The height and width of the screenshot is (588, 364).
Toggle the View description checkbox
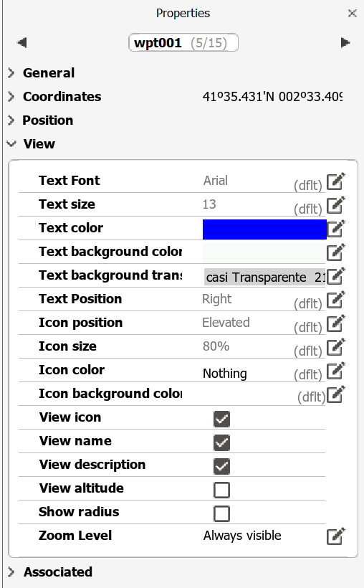click(x=221, y=466)
